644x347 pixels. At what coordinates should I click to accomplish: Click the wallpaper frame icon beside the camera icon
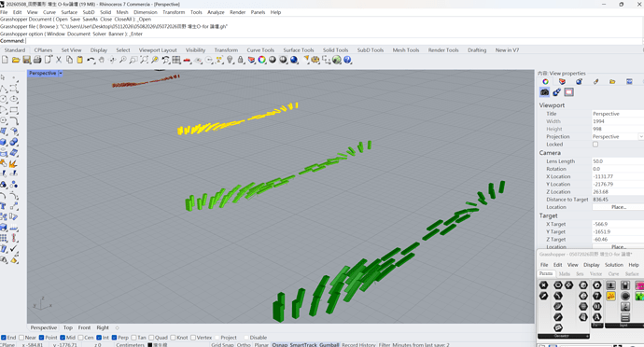pyautogui.click(x=568, y=92)
